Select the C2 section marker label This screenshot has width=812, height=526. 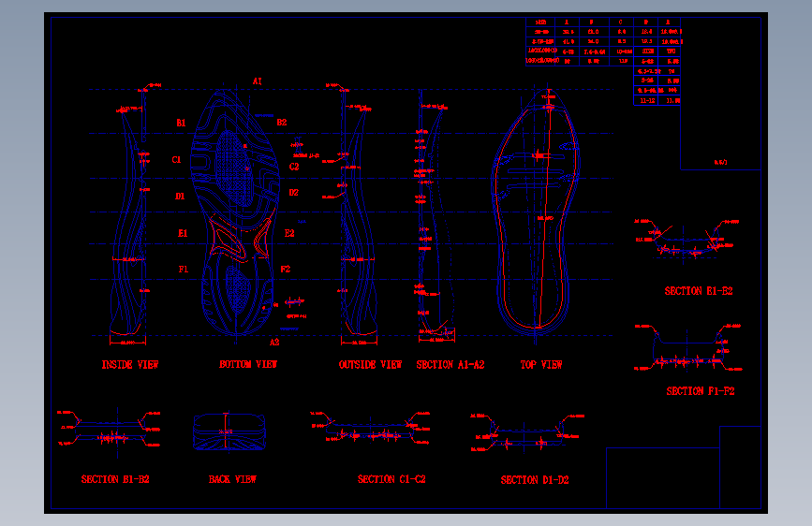click(x=294, y=167)
